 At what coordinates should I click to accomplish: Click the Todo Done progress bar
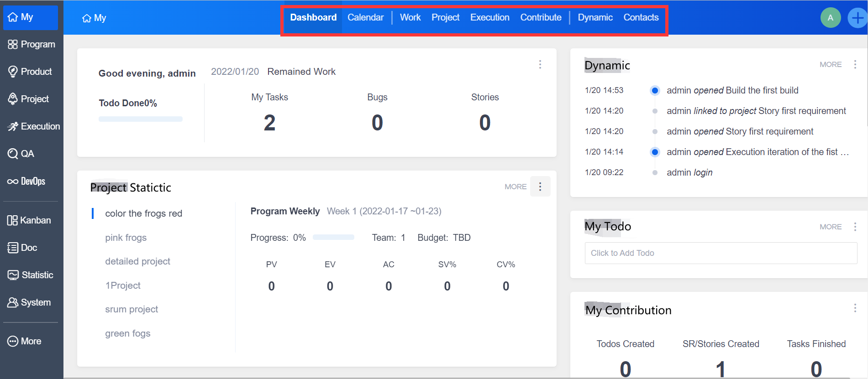[x=141, y=119]
